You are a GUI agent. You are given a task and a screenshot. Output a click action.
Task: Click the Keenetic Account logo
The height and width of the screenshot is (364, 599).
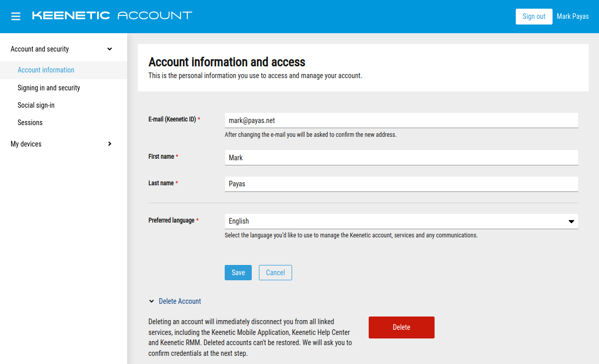pos(112,16)
